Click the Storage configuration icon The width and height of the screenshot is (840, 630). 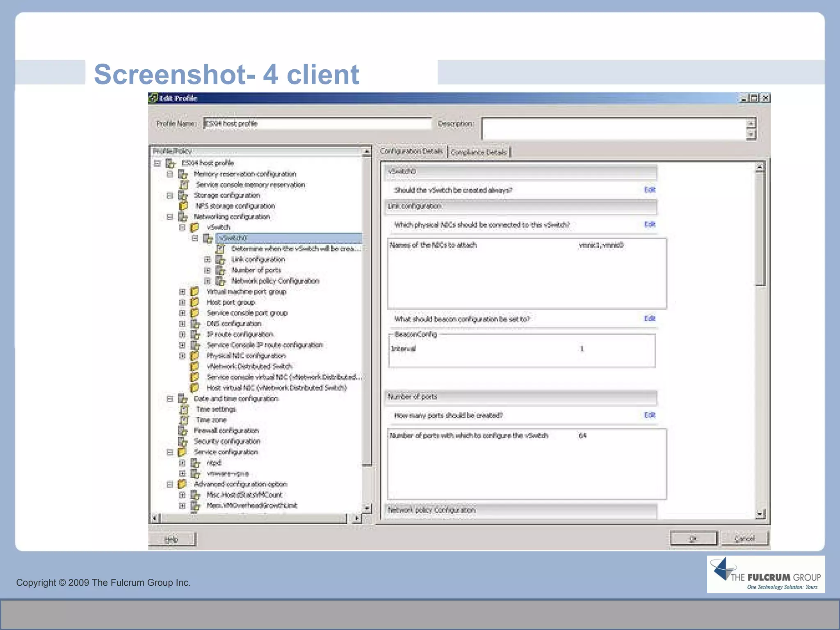(183, 196)
